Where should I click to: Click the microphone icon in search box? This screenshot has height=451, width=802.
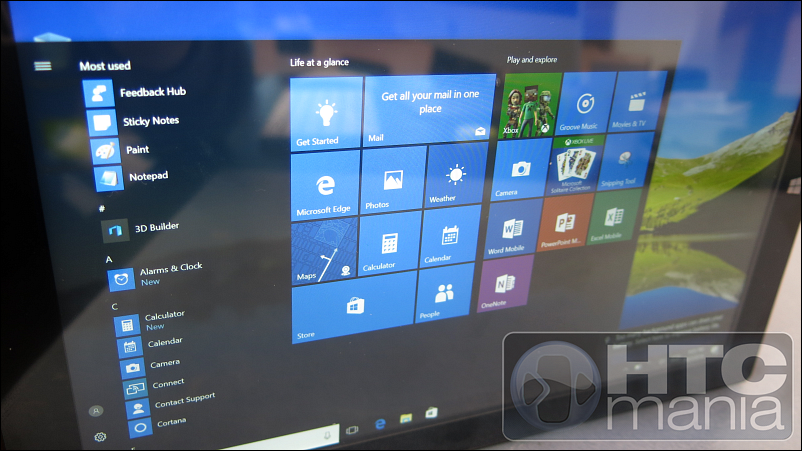coord(327,434)
